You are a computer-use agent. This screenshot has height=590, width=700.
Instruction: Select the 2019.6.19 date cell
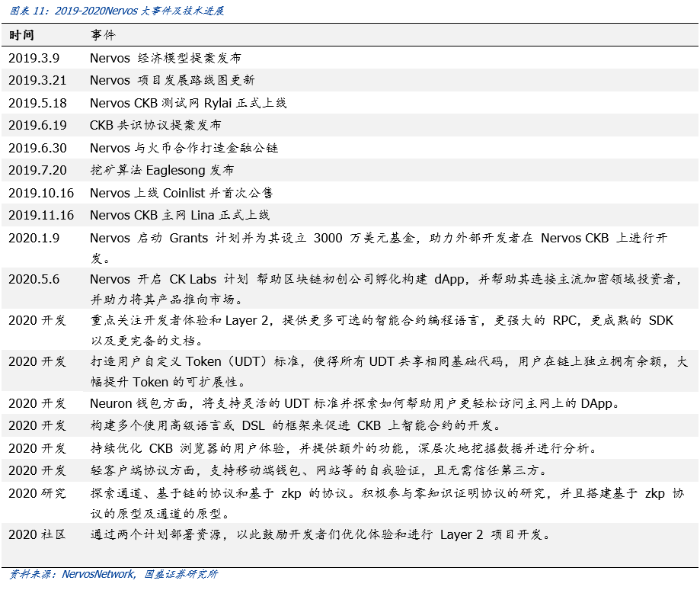pos(37,125)
